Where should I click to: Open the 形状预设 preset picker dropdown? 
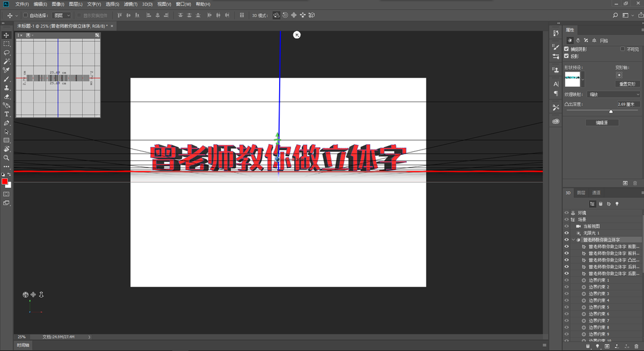[x=583, y=79]
